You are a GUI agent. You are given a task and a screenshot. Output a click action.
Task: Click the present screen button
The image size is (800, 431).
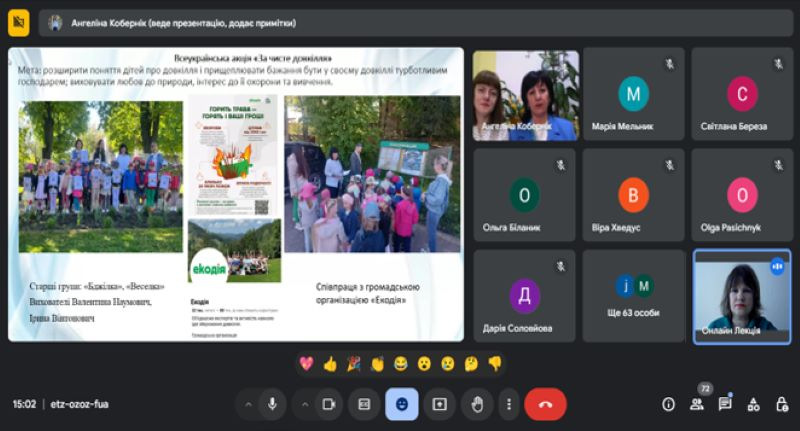pos(439,404)
